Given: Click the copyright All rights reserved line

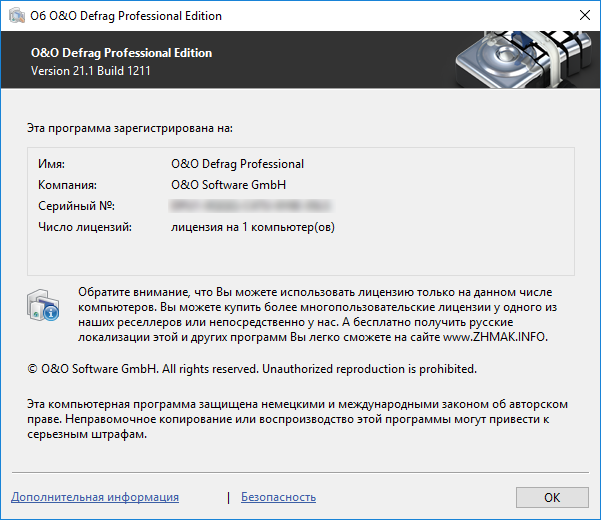Looking at the screenshot, I should coord(252,368).
